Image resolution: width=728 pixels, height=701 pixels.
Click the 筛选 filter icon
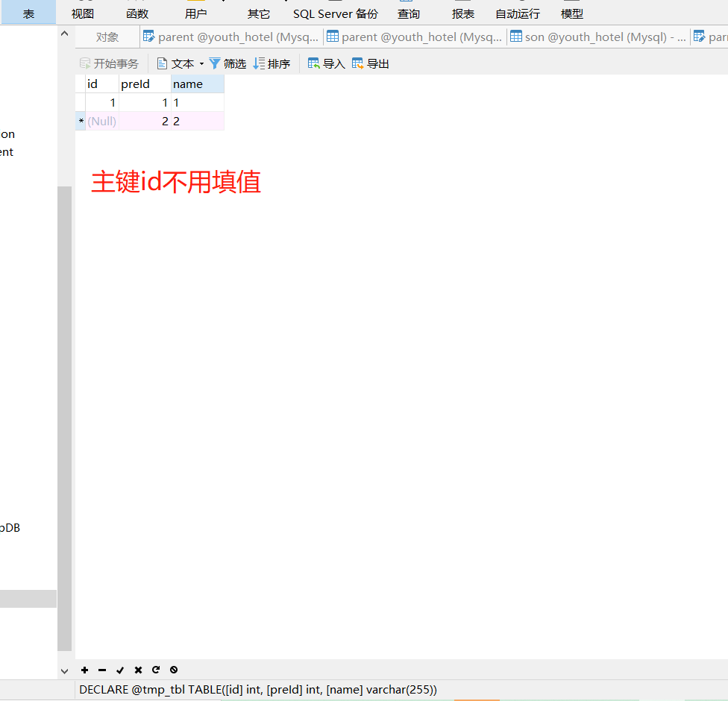pyautogui.click(x=228, y=63)
